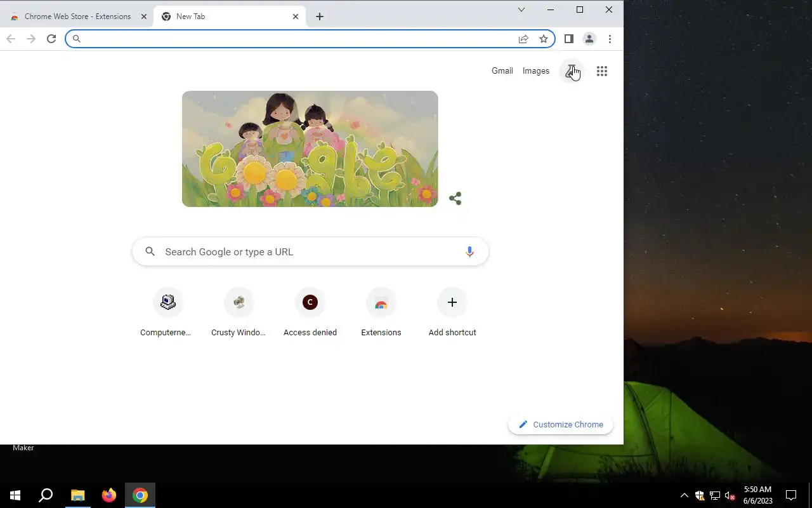Click the forward navigation arrow

coord(31,39)
